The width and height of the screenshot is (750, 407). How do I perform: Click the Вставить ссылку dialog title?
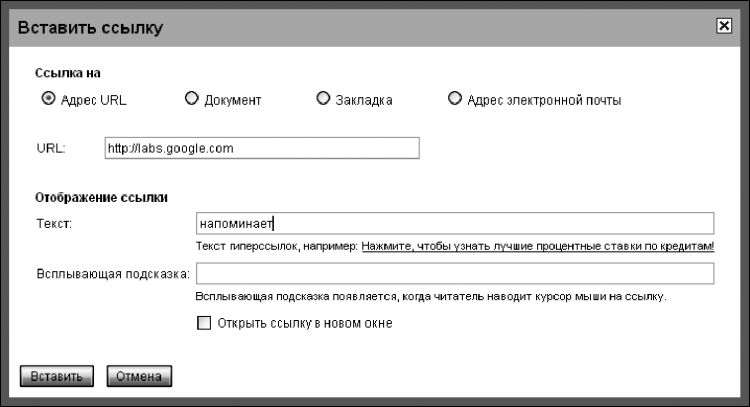click(90, 28)
